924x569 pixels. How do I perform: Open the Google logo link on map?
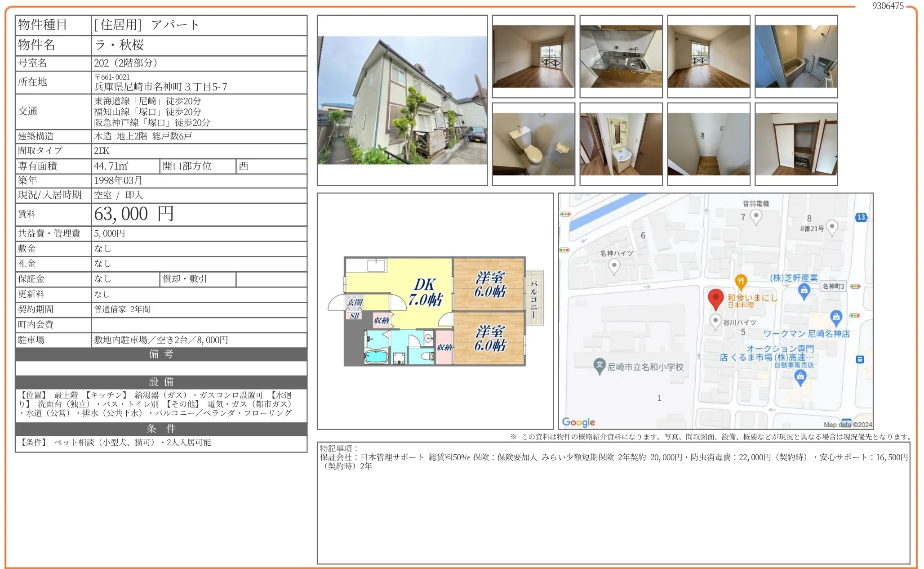(578, 422)
